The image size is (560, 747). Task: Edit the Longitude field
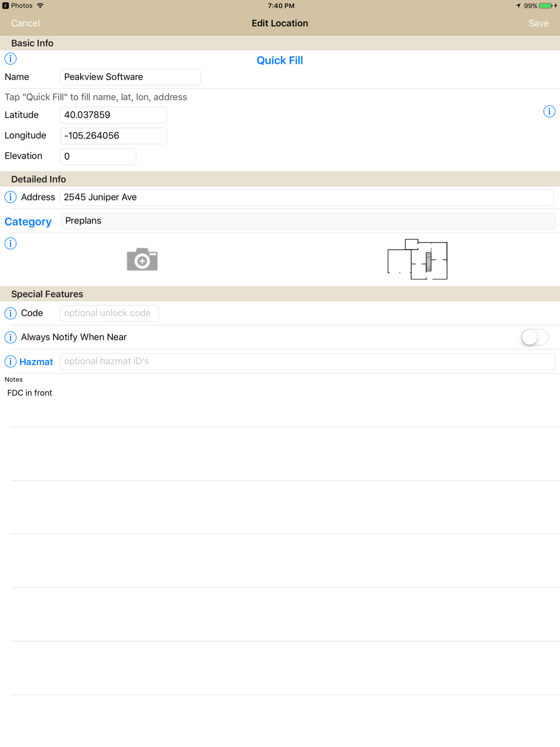point(114,136)
